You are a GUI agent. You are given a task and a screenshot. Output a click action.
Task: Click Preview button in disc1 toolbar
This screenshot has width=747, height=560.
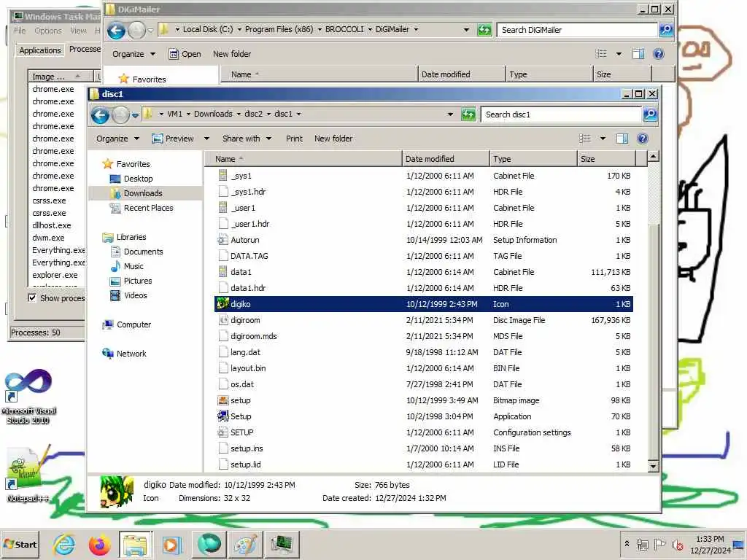173,139
